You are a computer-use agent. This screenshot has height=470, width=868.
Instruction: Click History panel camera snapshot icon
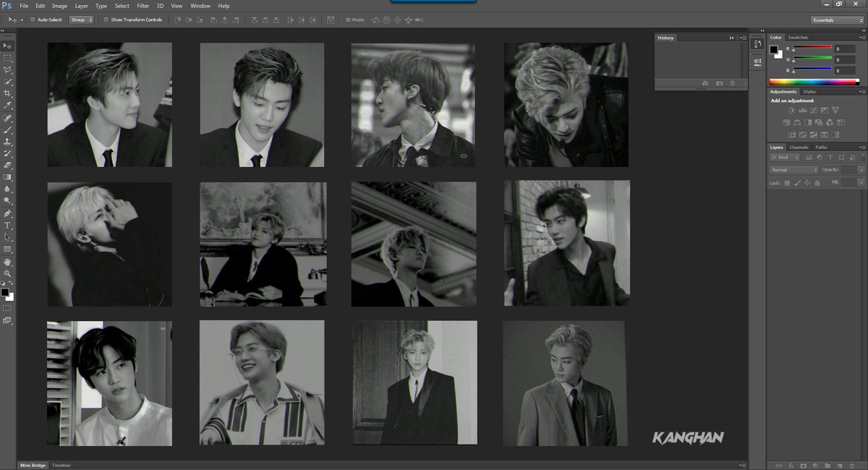(719, 84)
